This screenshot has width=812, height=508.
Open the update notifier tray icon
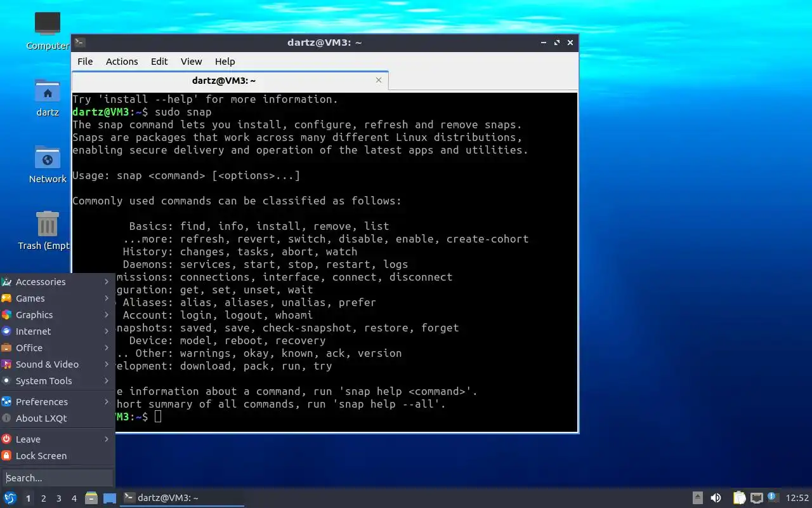[773, 497]
